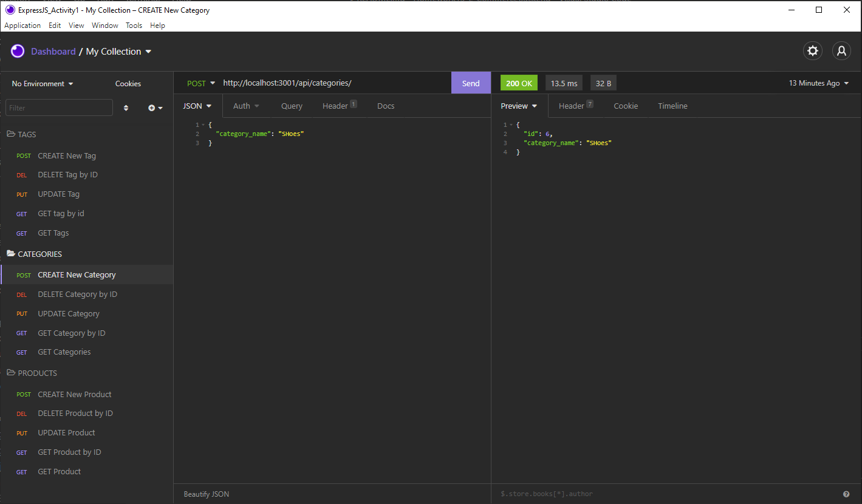Create a new request with the plus icon
This screenshot has width=862, height=504.
pos(151,107)
